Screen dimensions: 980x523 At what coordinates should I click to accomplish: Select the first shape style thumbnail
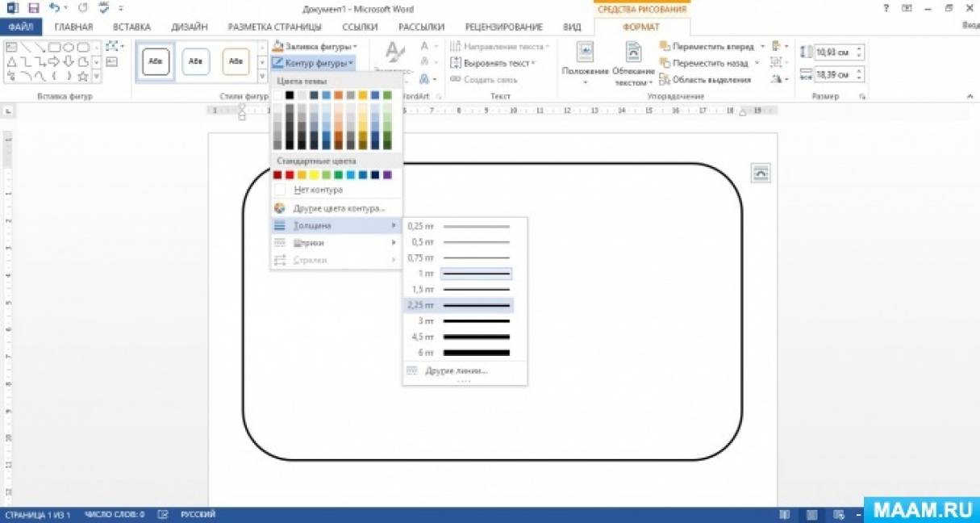[156, 61]
